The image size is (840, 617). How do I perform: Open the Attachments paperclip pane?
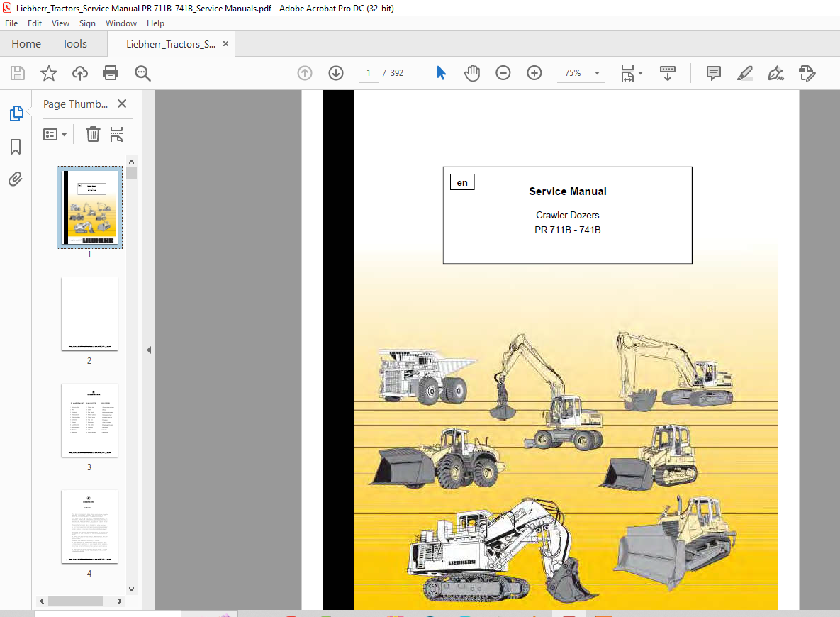(x=16, y=179)
